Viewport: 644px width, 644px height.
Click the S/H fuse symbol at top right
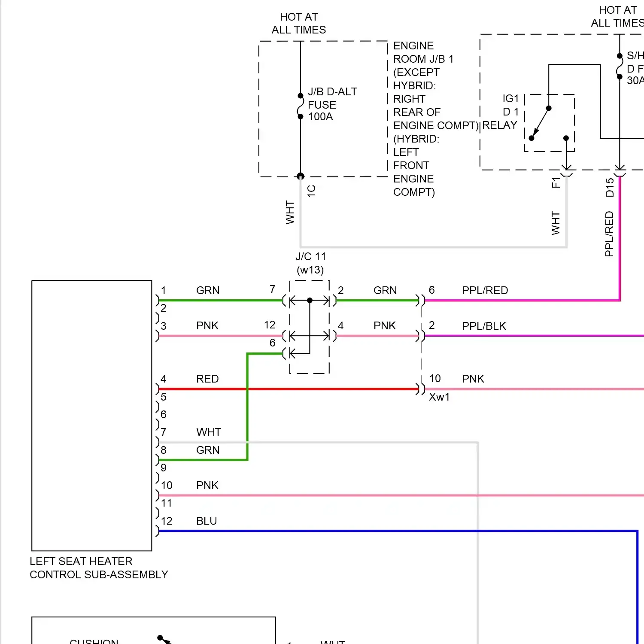(620, 67)
